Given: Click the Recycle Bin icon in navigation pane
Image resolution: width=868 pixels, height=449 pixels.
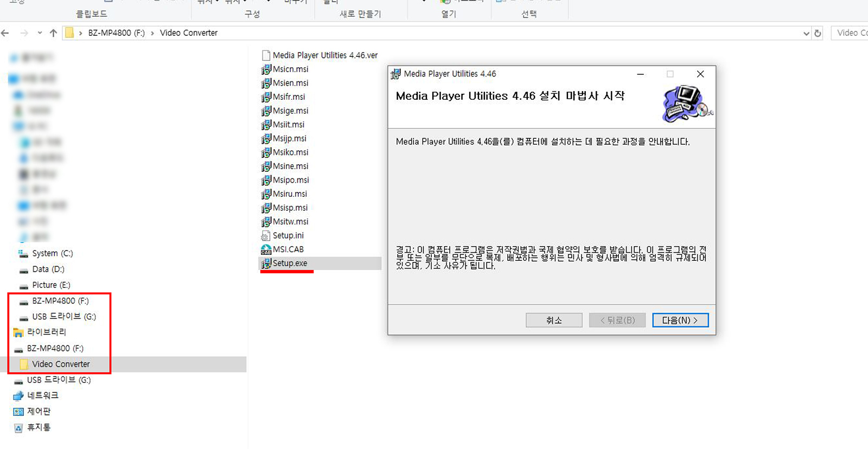Looking at the screenshot, I should [x=18, y=428].
